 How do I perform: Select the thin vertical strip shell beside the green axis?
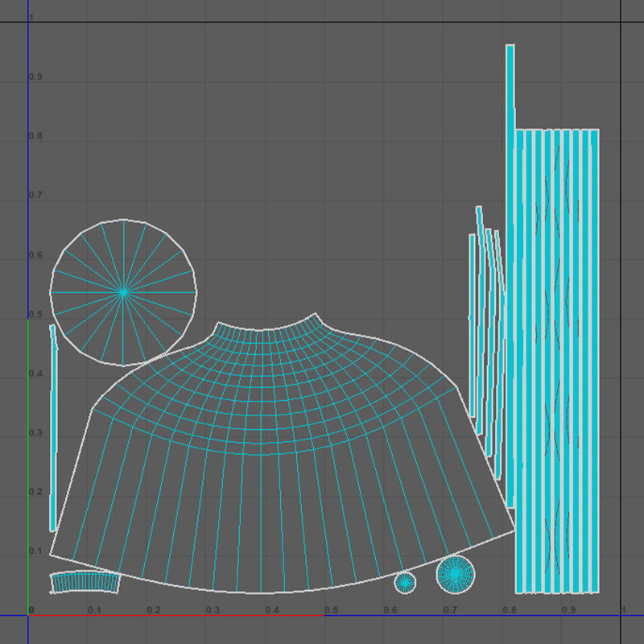coord(53,427)
